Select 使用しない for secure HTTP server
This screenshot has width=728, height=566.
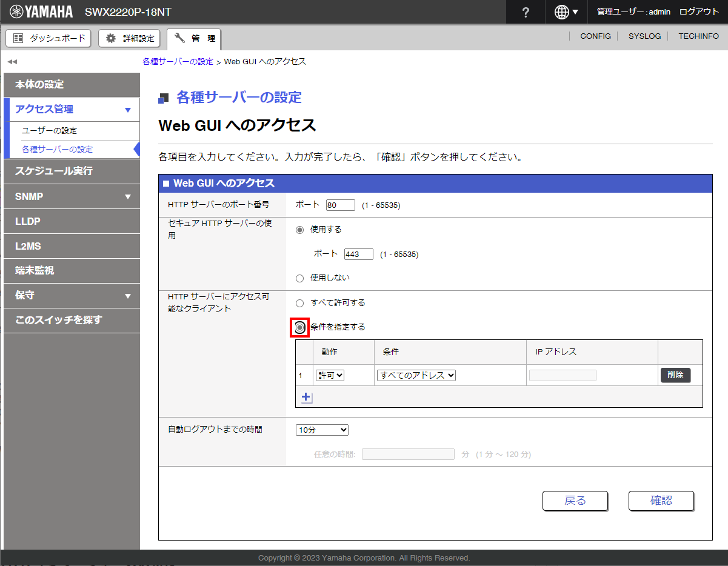[299, 278]
